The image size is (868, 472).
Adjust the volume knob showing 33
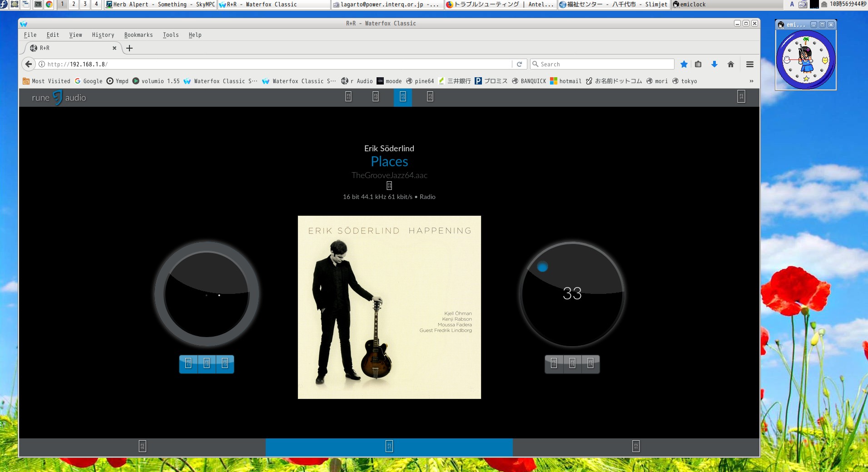coord(572,294)
